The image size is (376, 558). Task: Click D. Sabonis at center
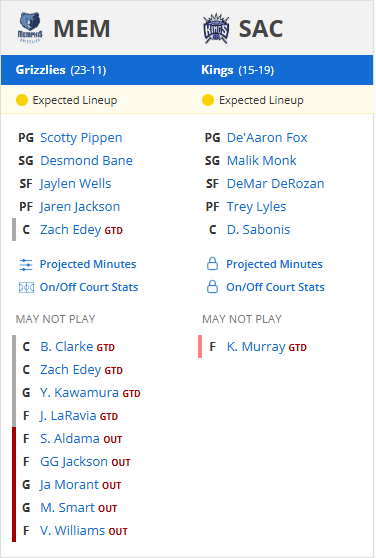point(258,230)
